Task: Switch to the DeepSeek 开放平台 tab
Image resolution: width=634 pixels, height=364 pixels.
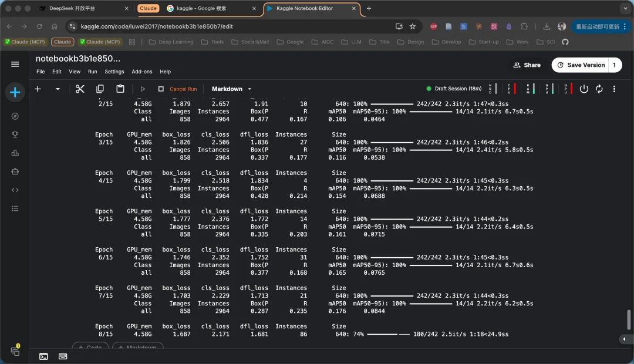Action: click(84, 8)
